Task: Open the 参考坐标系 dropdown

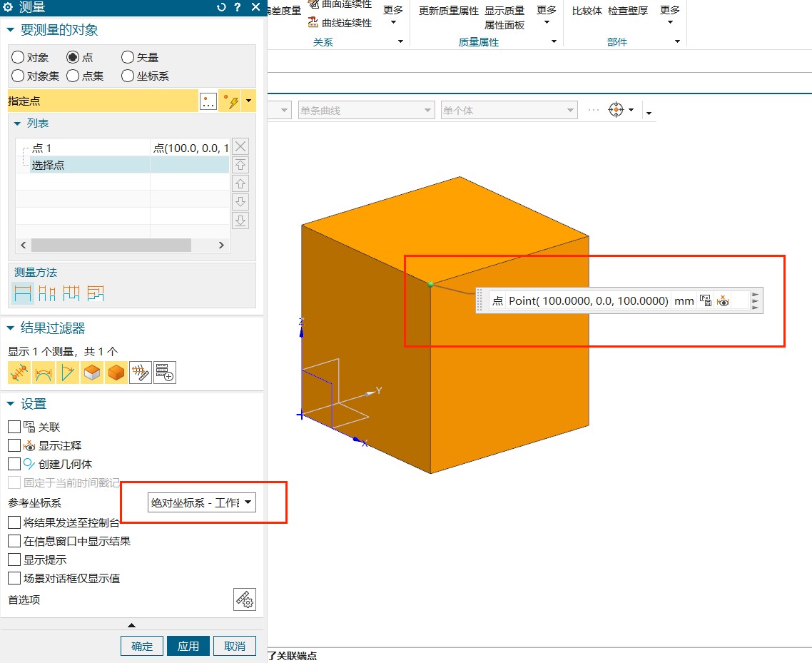Action: pyautogui.click(x=201, y=503)
